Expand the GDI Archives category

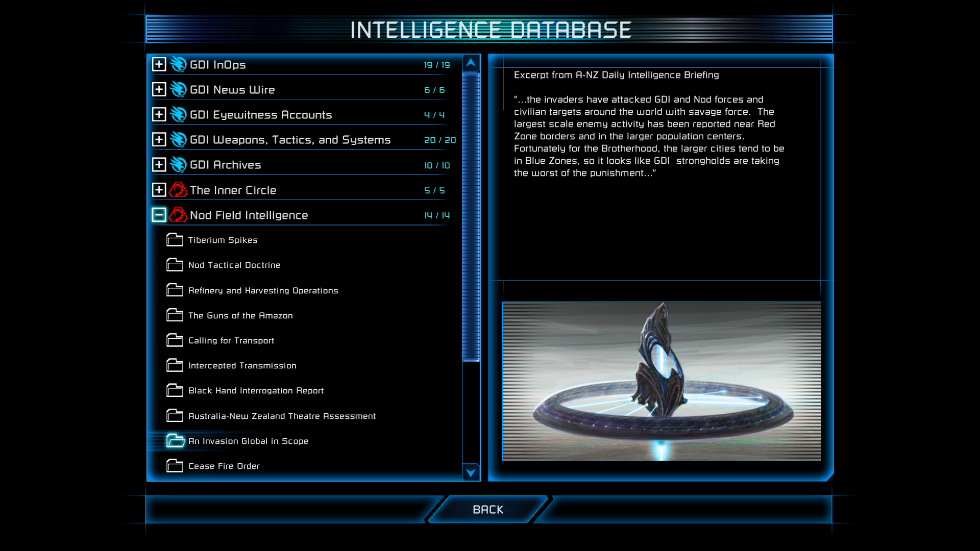[159, 164]
